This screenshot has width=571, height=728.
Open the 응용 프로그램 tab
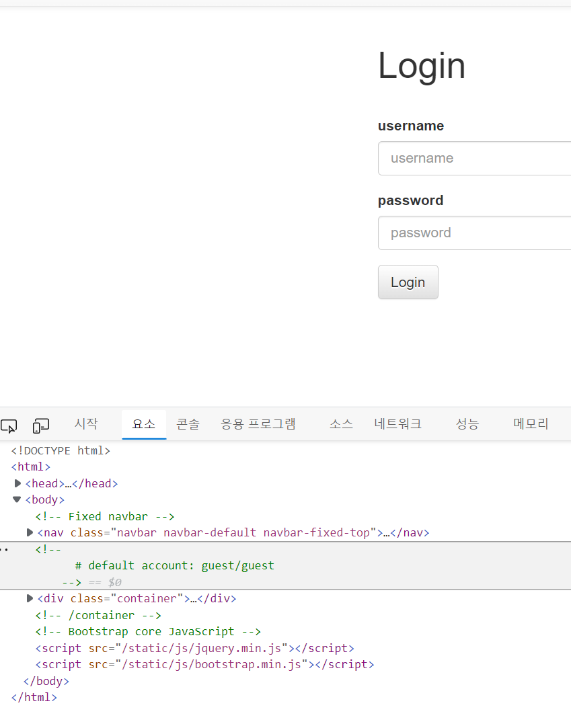coord(258,424)
